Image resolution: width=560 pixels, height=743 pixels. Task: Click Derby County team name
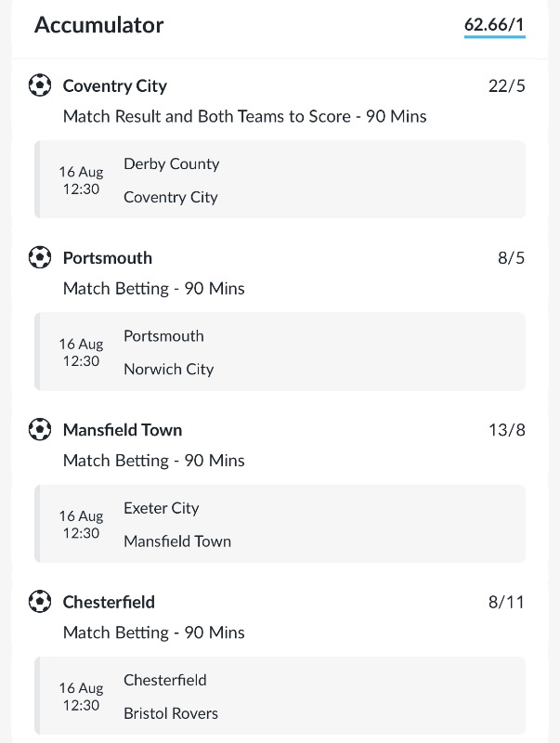pyautogui.click(x=171, y=163)
